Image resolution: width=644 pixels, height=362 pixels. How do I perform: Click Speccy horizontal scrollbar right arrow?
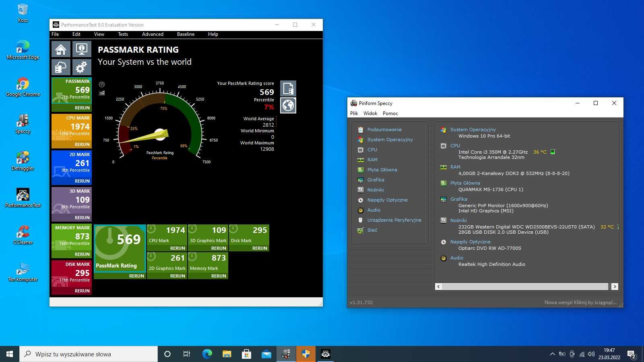coord(615,287)
